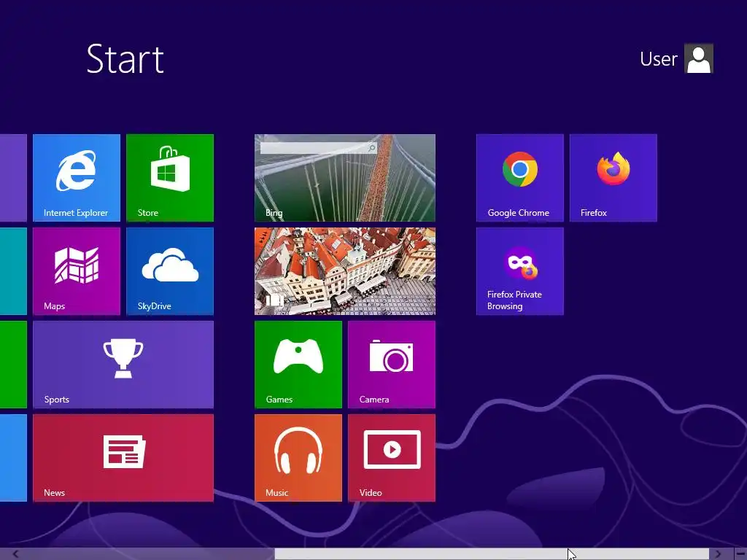
Task: Click the User account picture
Action: (x=699, y=58)
